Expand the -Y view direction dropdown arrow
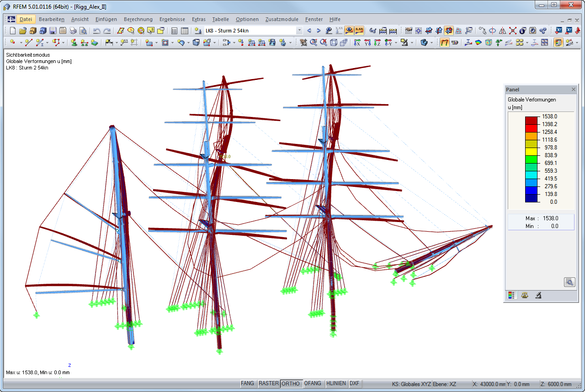Screen dimensions: 585x392 396,42
